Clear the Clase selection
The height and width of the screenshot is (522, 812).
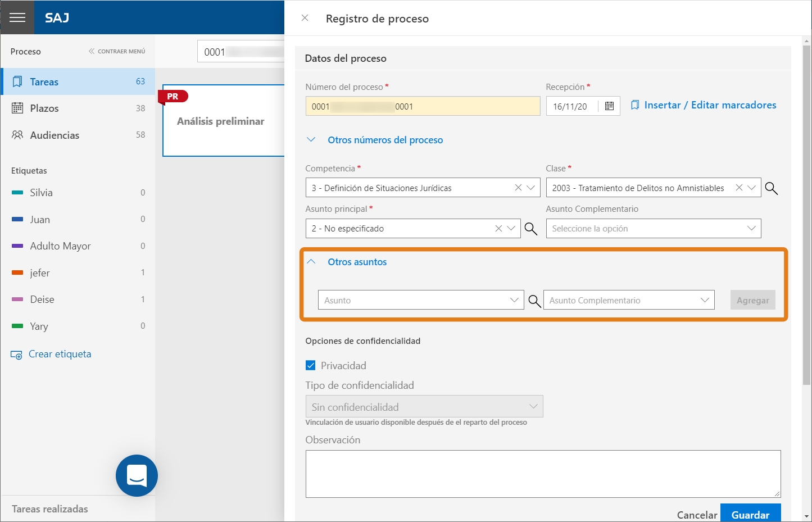[x=739, y=188]
